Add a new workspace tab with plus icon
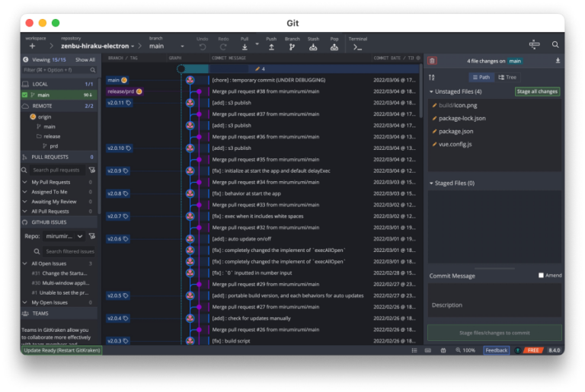This screenshot has height=392, width=585. point(32,46)
